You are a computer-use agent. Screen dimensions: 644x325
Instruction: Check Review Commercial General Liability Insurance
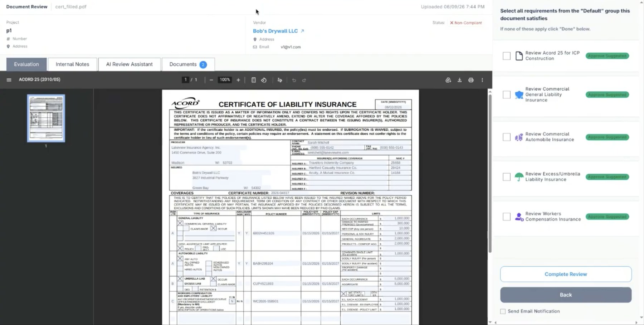pos(507,94)
